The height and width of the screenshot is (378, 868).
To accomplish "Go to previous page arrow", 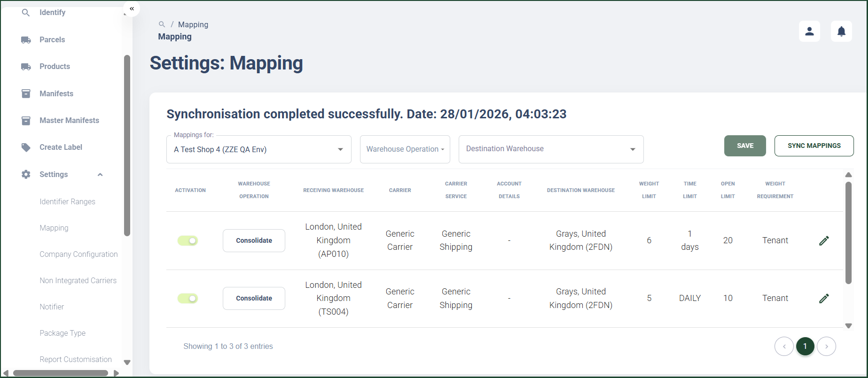I will (x=784, y=347).
